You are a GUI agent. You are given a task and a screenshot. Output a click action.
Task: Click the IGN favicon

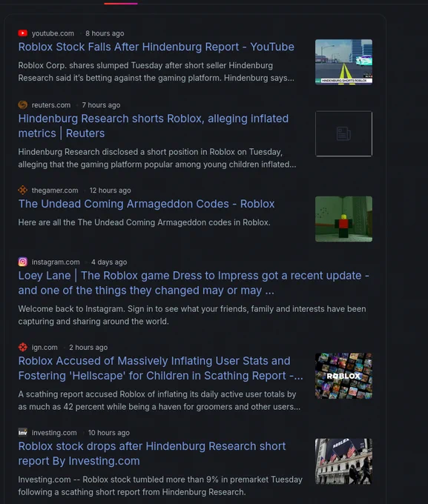pyautogui.click(x=22, y=347)
